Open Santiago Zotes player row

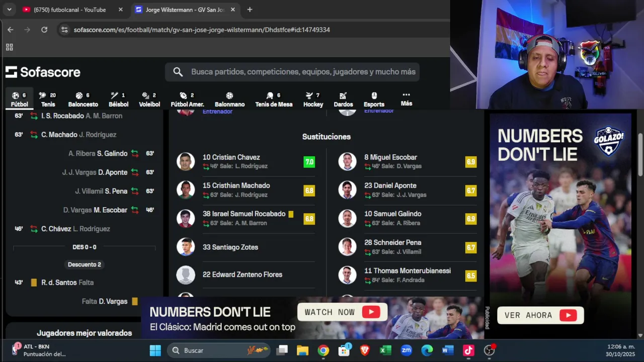click(x=246, y=247)
